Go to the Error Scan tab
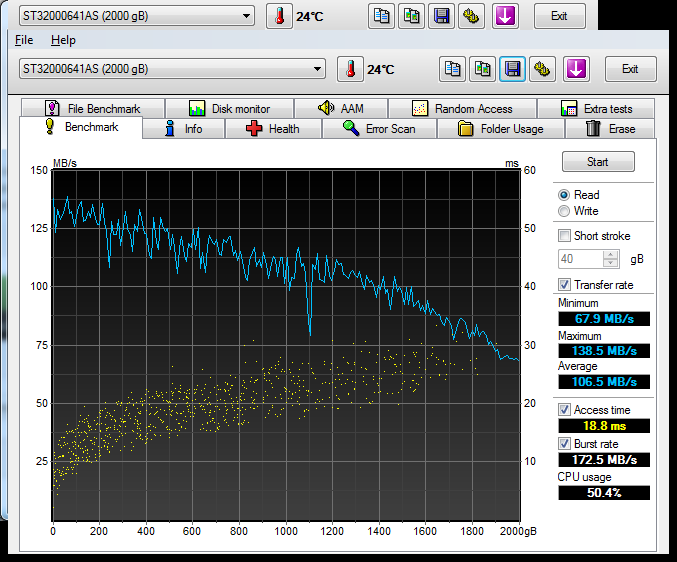This screenshot has height=562, width=677. [x=378, y=128]
